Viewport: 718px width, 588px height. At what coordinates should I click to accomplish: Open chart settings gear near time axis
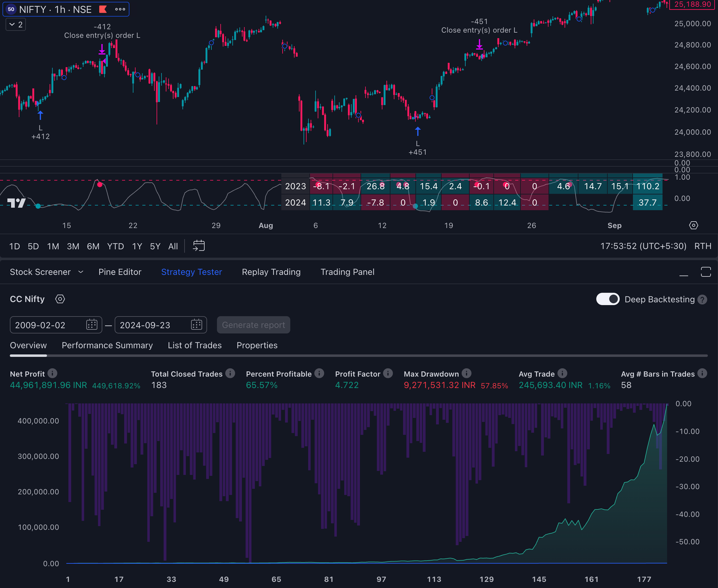pos(693,225)
